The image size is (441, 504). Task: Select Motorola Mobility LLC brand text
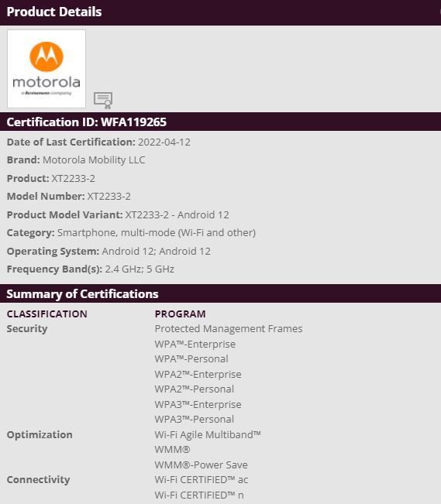94,159
